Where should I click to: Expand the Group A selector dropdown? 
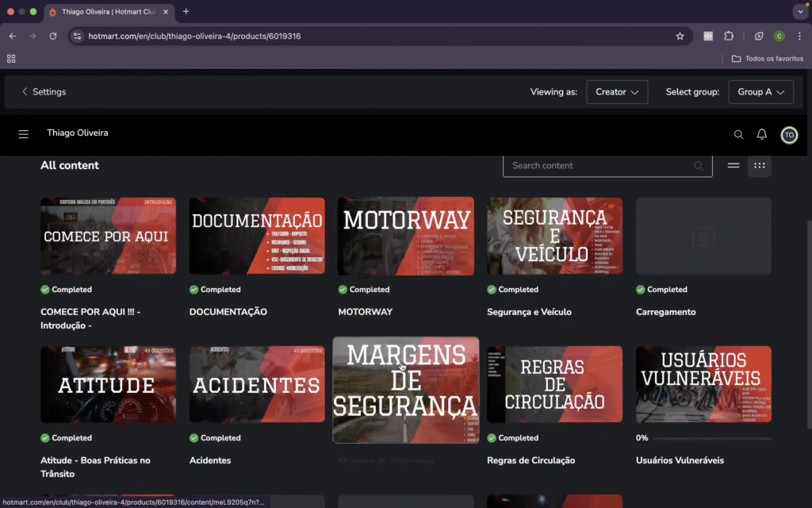tap(761, 92)
